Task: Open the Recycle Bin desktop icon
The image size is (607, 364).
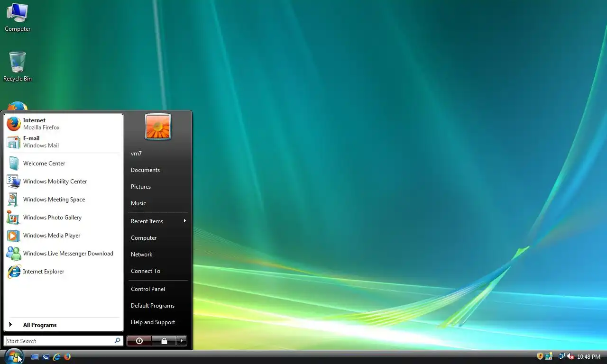Action: (18, 67)
